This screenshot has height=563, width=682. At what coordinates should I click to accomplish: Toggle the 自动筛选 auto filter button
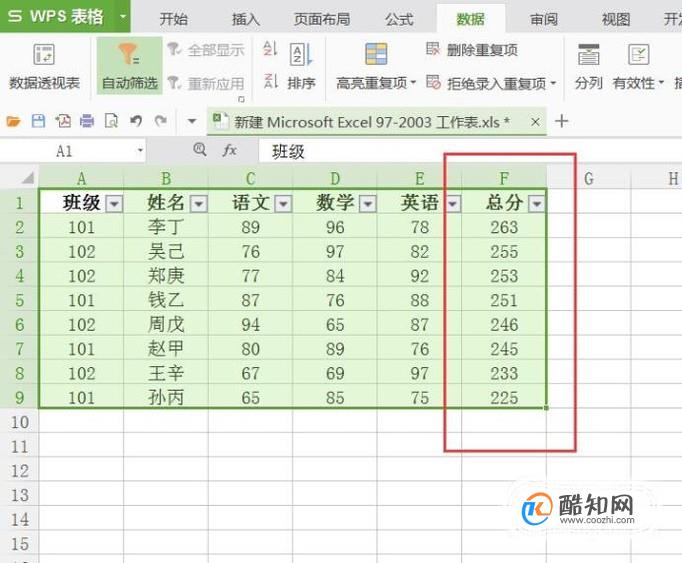(129, 66)
